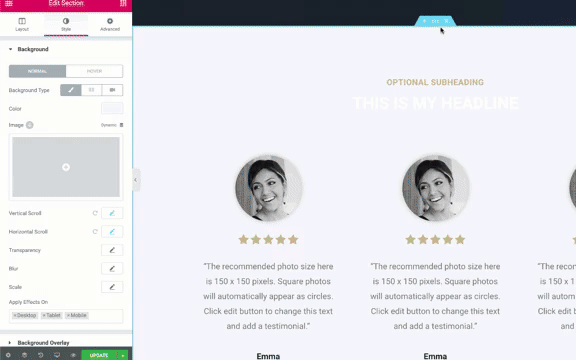Add section using the plus handle icon
The width and height of the screenshot is (576, 360).
click(424, 21)
